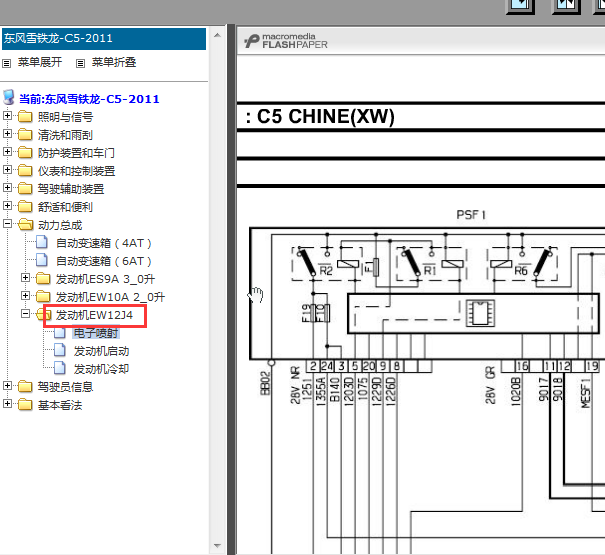Select 仪表和控制装置 tree label
Image resolution: width=605 pixels, height=555 pixels.
click(x=76, y=171)
